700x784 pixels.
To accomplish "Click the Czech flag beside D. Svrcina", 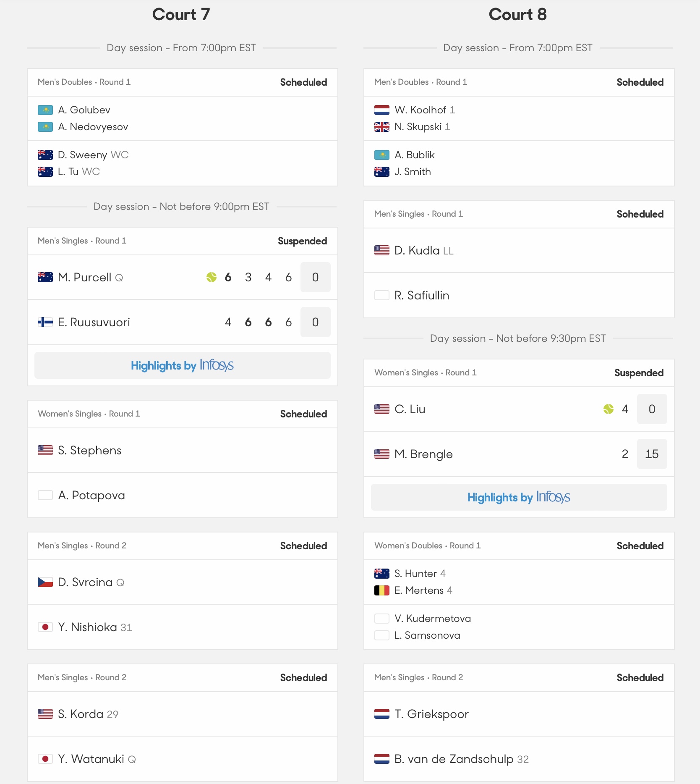I will tap(45, 582).
